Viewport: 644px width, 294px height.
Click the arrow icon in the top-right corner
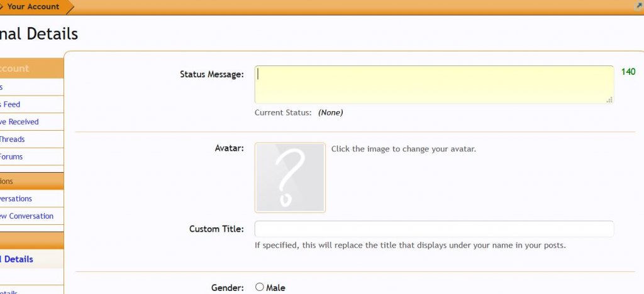[639, 5]
